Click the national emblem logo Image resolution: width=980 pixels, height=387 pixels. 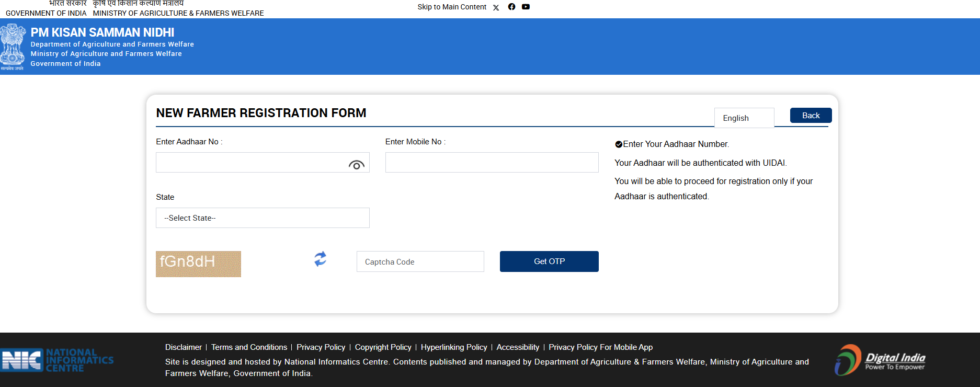pos(13,47)
